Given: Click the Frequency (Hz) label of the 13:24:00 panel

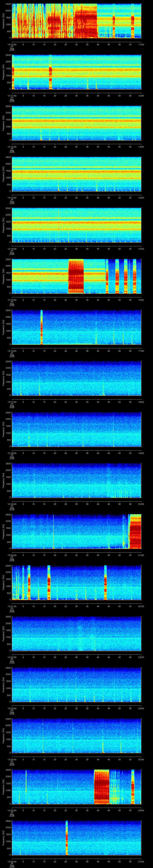Looking at the screenshot, I should [3, 736].
